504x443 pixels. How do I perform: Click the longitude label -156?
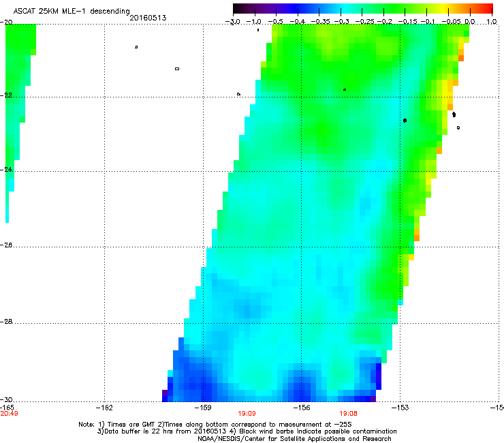(x=302, y=408)
